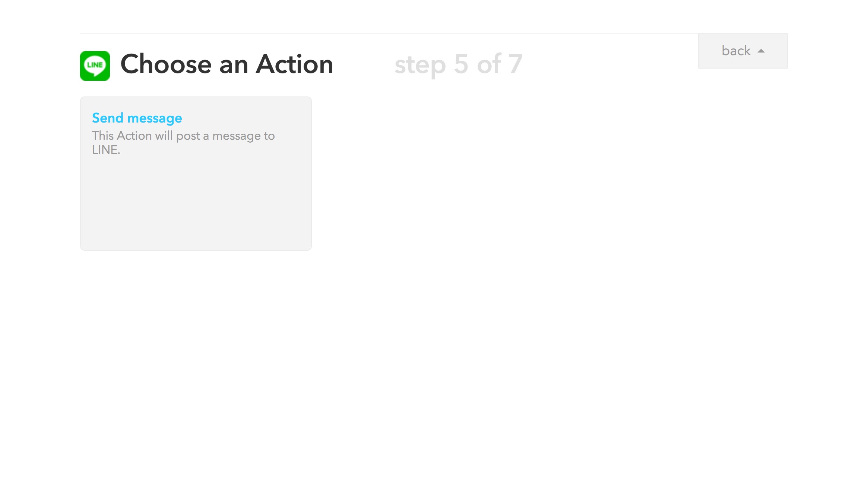Click the word Send in the blue title
868x482 pixels.
click(108, 118)
